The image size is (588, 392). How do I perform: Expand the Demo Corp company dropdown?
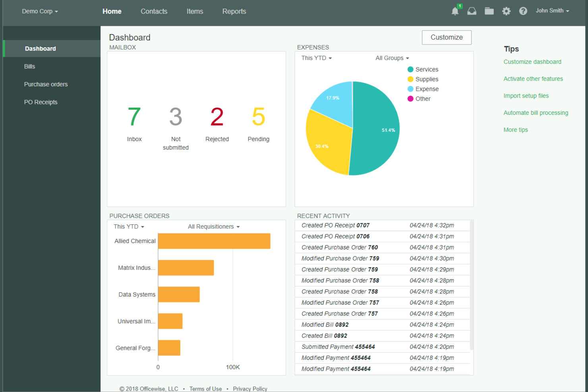pyautogui.click(x=40, y=11)
